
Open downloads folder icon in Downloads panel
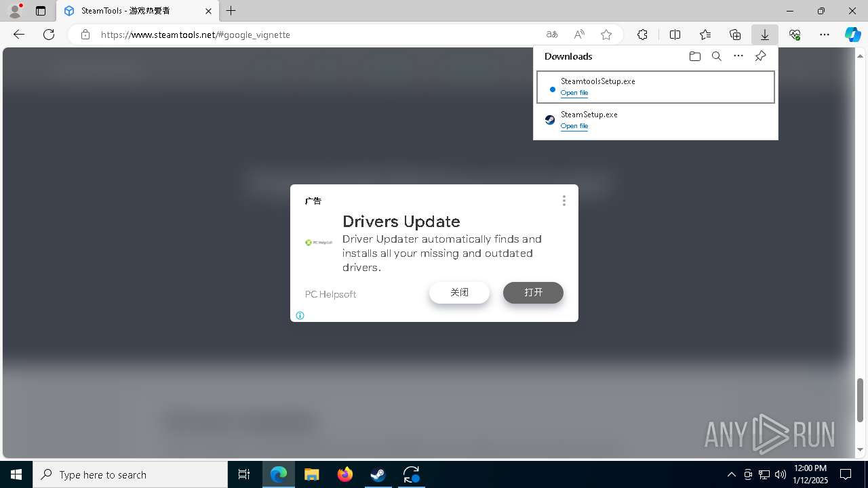coord(694,56)
